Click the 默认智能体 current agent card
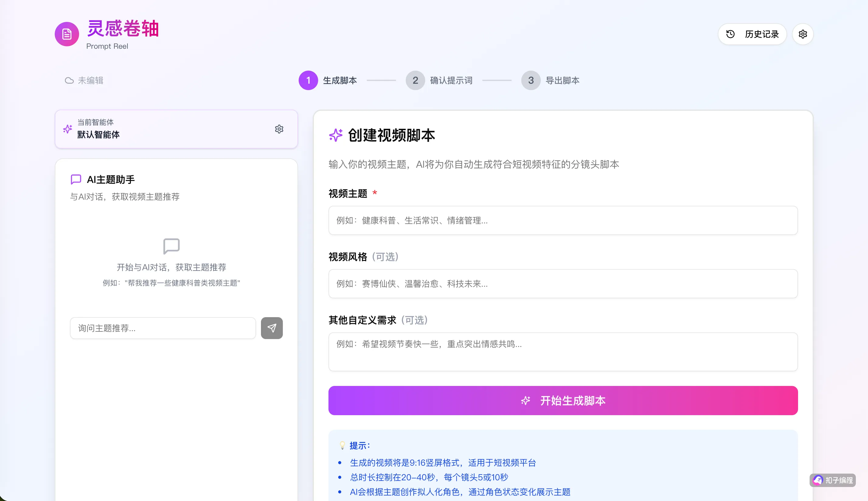The image size is (868, 501). click(172, 129)
